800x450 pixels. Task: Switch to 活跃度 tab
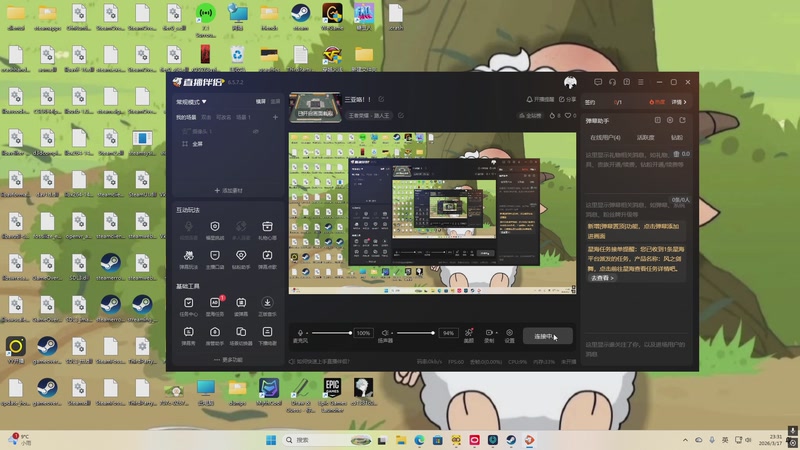[x=645, y=138]
